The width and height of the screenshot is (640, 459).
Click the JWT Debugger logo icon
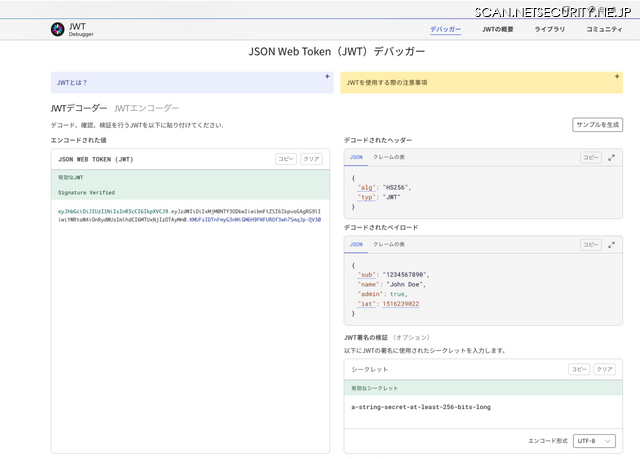pyautogui.click(x=58, y=30)
